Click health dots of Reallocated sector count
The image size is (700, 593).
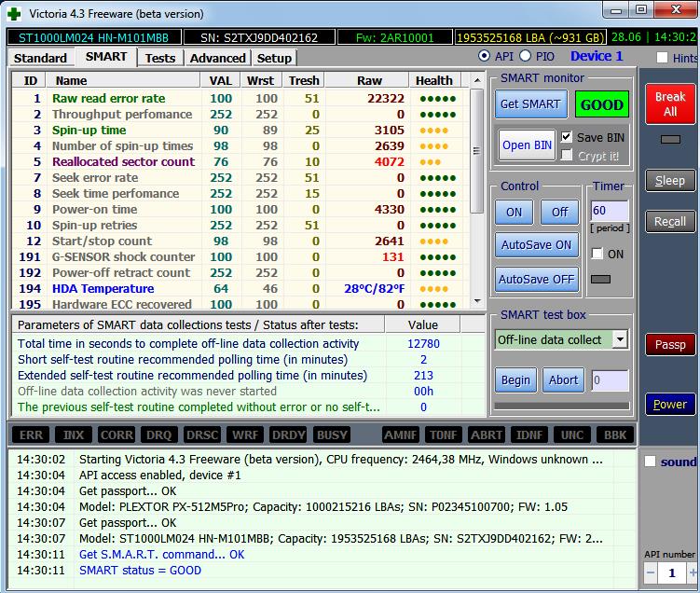coord(431,162)
